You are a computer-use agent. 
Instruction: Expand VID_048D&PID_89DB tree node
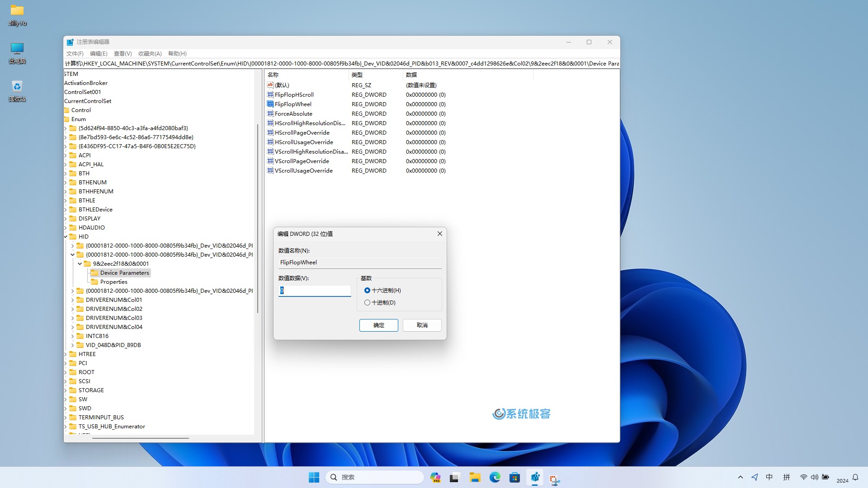tap(72, 345)
